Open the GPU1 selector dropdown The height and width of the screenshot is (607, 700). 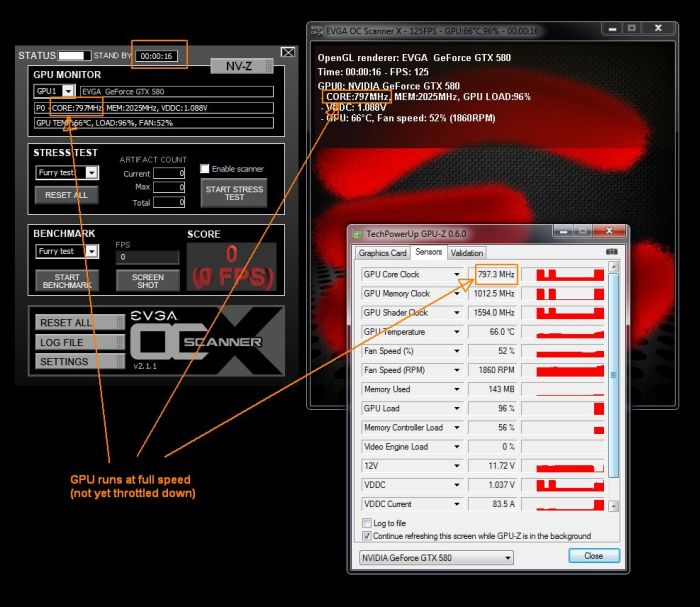point(68,91)
